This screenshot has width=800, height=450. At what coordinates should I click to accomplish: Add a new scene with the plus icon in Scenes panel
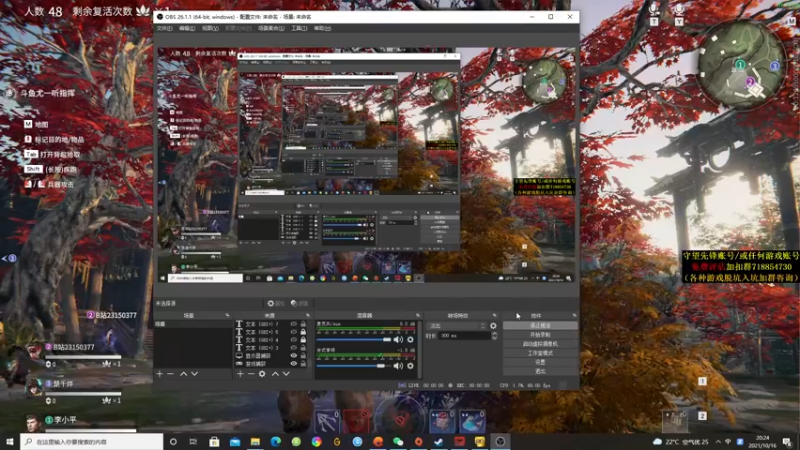coord(160,374)
